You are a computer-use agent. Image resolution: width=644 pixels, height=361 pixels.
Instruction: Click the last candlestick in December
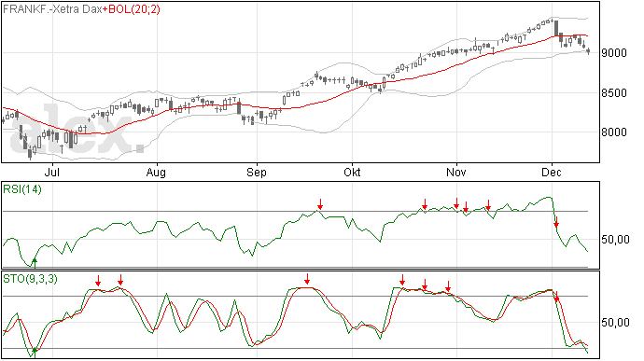point(589,51)
